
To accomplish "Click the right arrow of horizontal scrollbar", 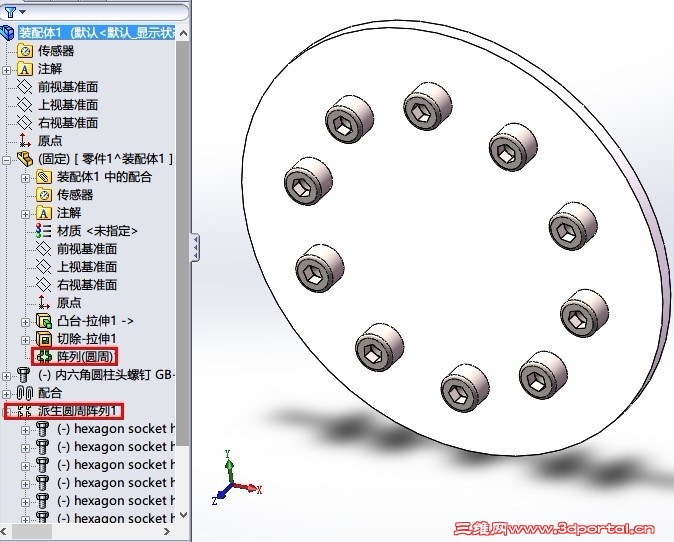I will point(167,532).
